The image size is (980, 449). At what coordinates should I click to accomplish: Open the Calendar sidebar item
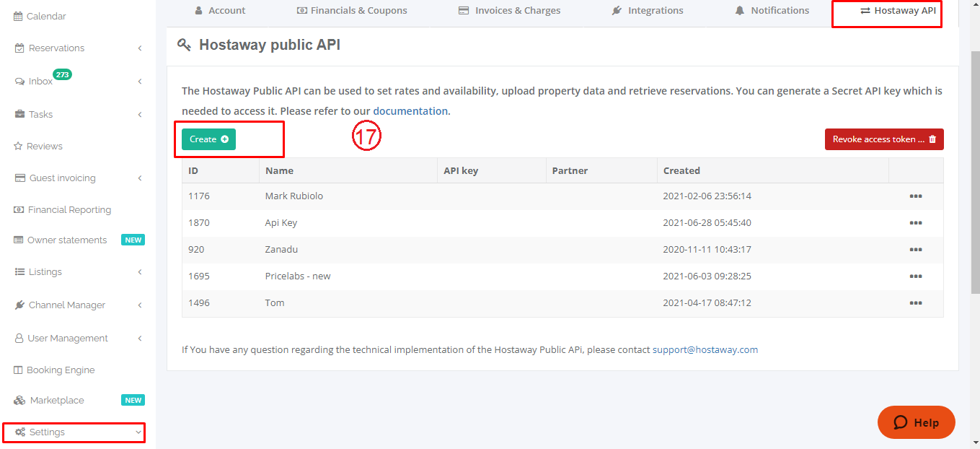click(40, 16)
